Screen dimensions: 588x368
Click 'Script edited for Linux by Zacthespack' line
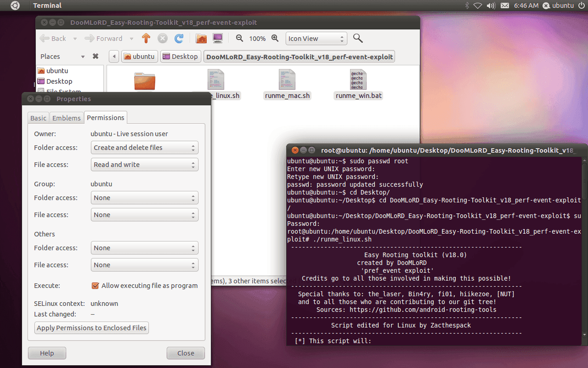pyautogui.click(x=401, y=325)
